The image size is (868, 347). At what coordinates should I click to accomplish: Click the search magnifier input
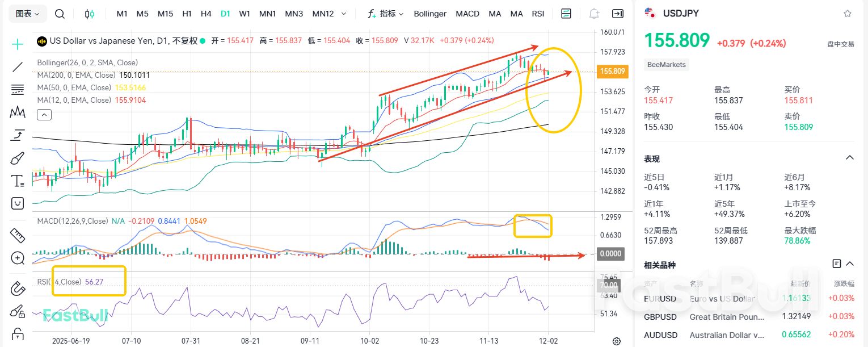[x=60, y=14]
